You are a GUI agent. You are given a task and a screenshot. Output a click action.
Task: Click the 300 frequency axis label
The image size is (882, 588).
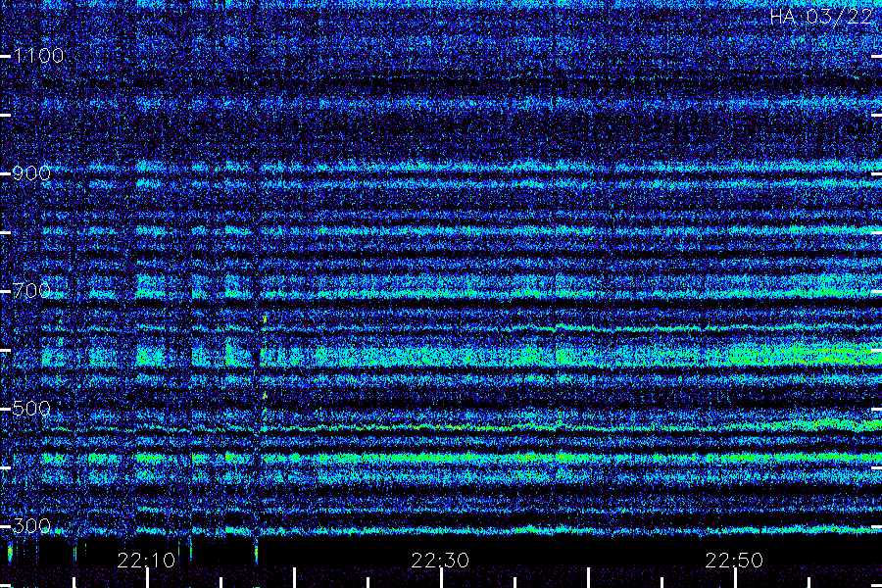(31, 526)
